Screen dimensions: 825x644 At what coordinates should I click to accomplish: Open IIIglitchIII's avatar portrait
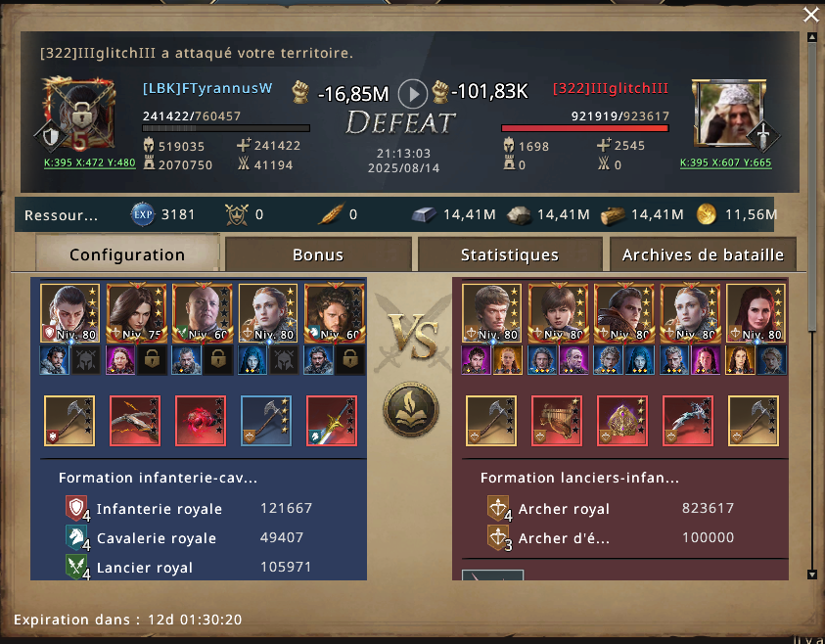pyautogui.click(x=729, y=114)
